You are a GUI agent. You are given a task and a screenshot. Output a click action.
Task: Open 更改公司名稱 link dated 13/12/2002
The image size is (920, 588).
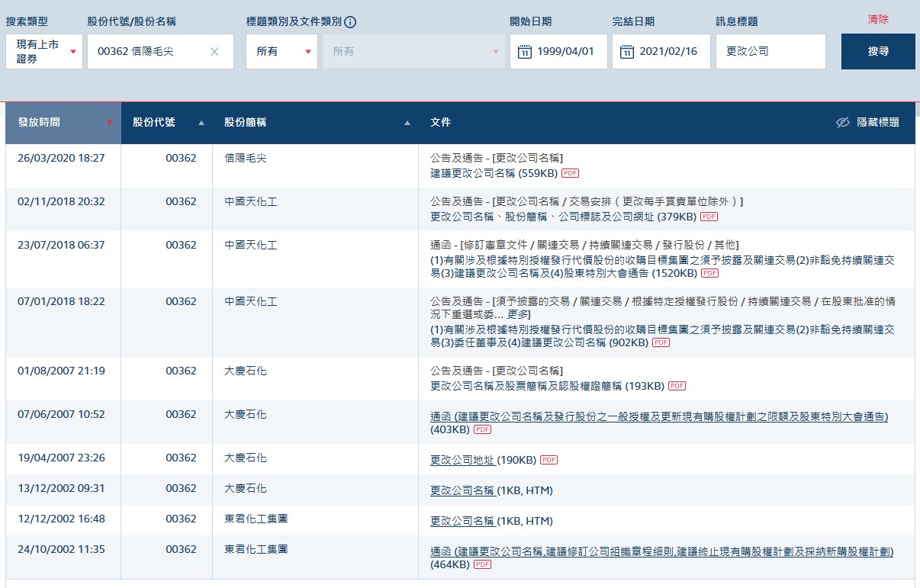point(462,490)
